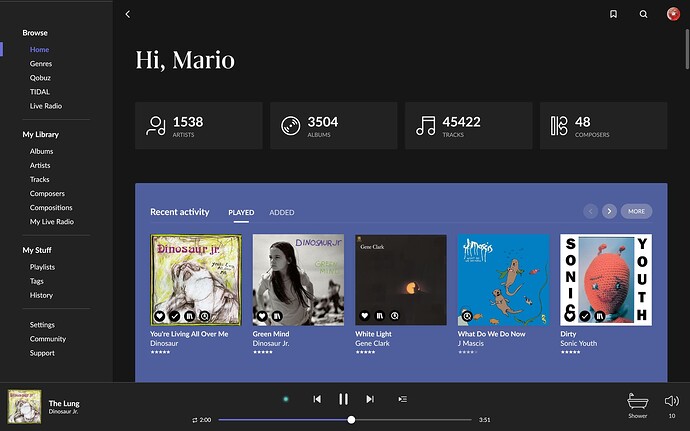Open Gene Clark artist link
The height and width of the screenshot is (431, 690).
[372, 343]
